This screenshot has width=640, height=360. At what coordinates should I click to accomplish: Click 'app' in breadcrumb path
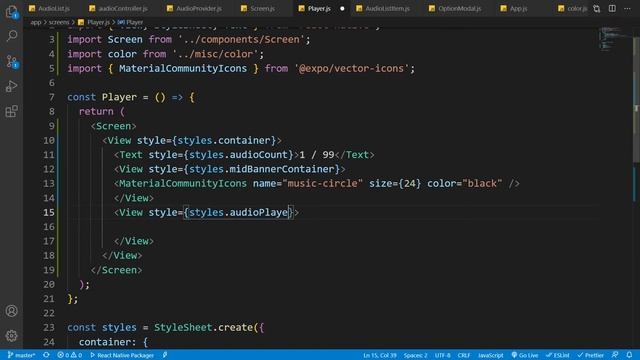tap(36, 22)
